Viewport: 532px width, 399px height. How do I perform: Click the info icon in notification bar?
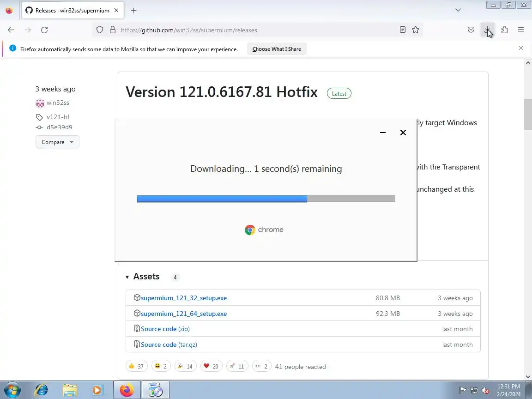click(12, 48)
